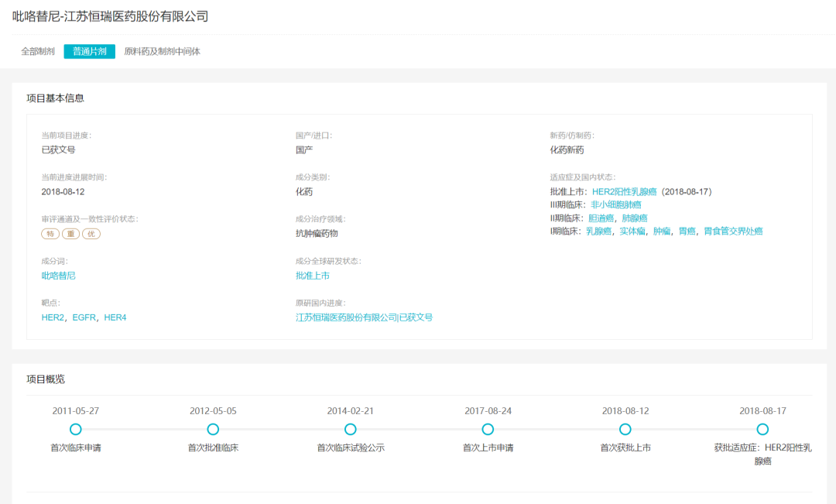Open the 原料药及制剂中间体 tab
836x504 pixels.
tap(162, 51)
